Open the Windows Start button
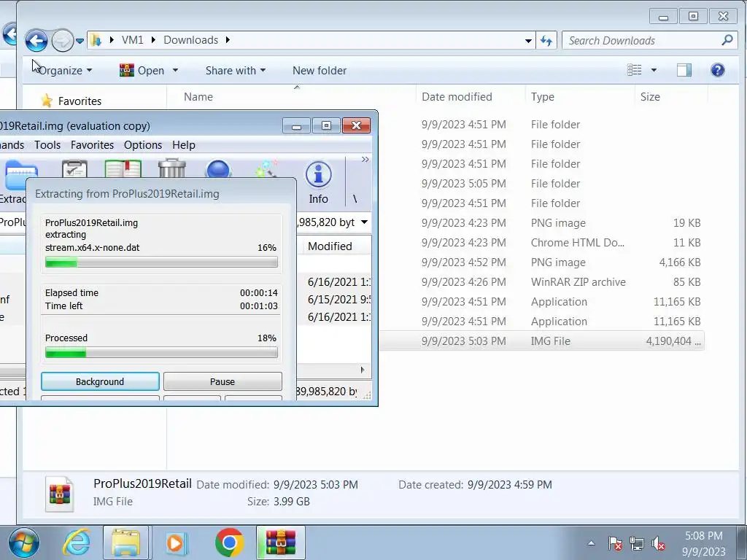Screen dimensions: 747x560 tap(24, 542)
